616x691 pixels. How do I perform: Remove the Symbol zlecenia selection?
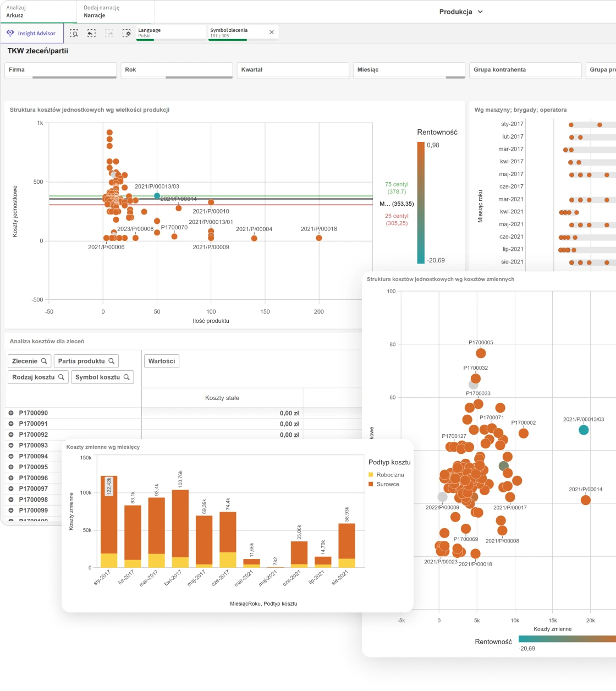(x=271, y=32)
